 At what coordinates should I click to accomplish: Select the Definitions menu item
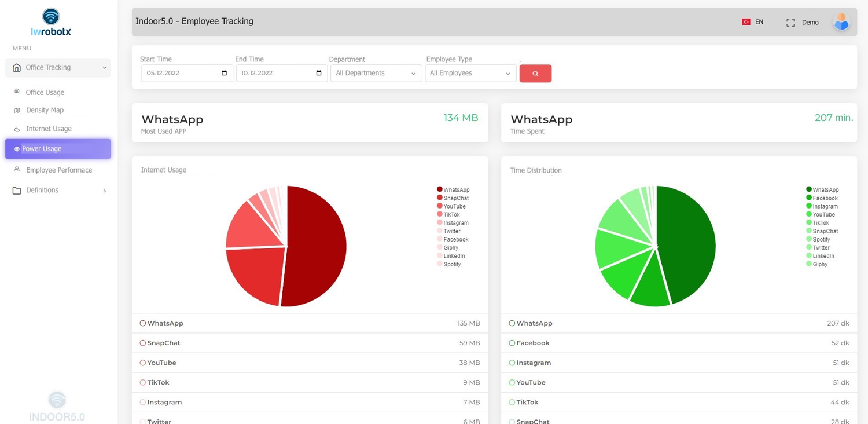coord(42,190)
